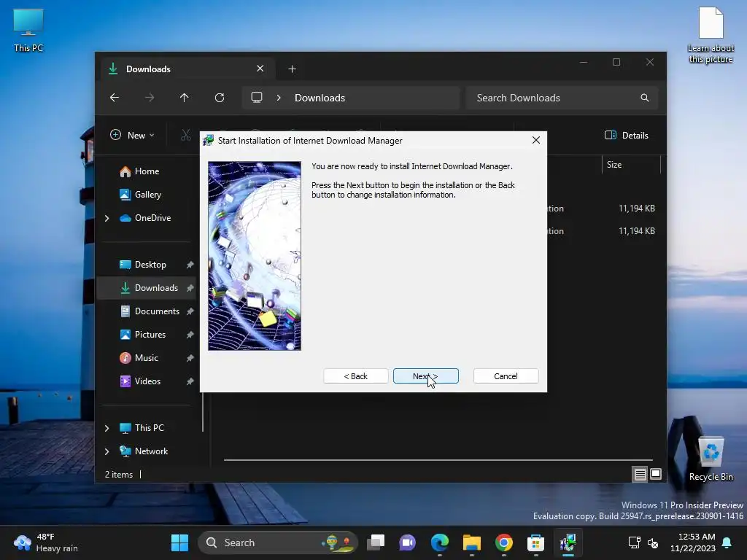The height and width of the screenshot is (560, 747).
Task: Open Task View from the taskbar
Action: coord(376,542)
